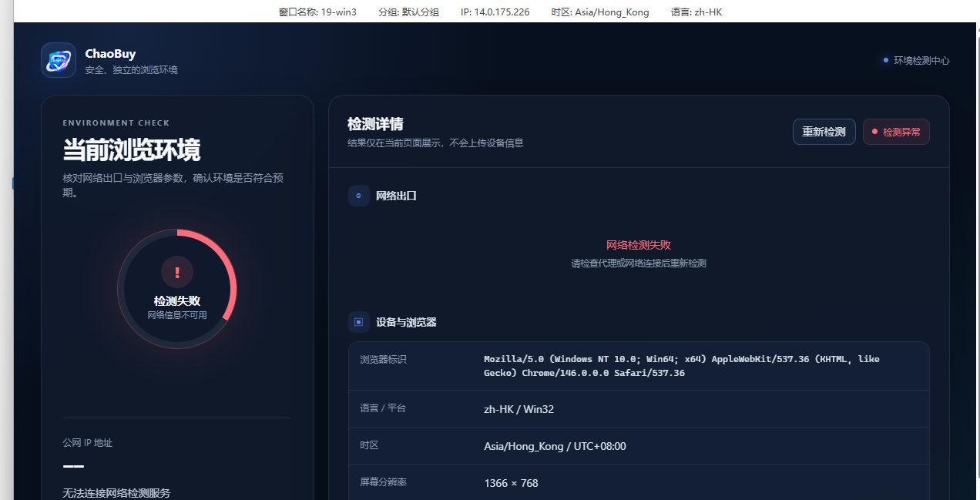Open the 环境检测中心 link
The height and width of the screenshot is (500, 980).
tap(916, 60)
